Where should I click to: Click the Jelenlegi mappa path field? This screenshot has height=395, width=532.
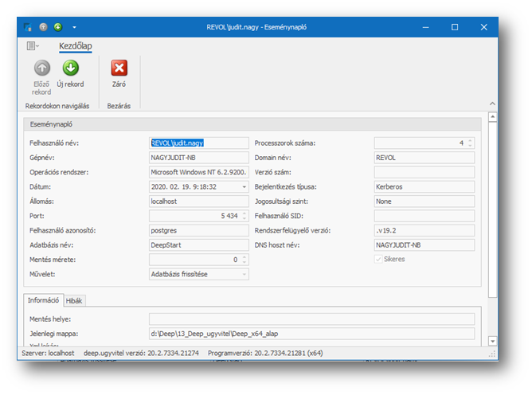pos(311,334)
